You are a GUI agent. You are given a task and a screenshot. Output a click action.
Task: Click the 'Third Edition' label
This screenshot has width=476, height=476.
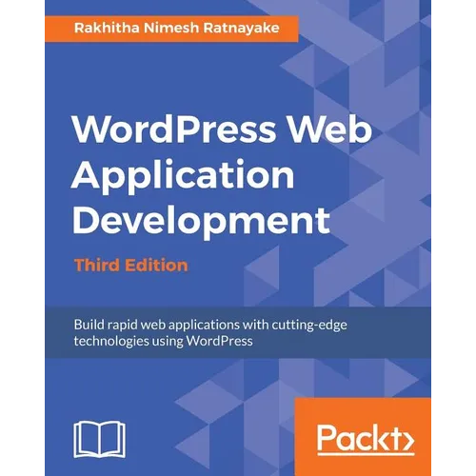131,266
